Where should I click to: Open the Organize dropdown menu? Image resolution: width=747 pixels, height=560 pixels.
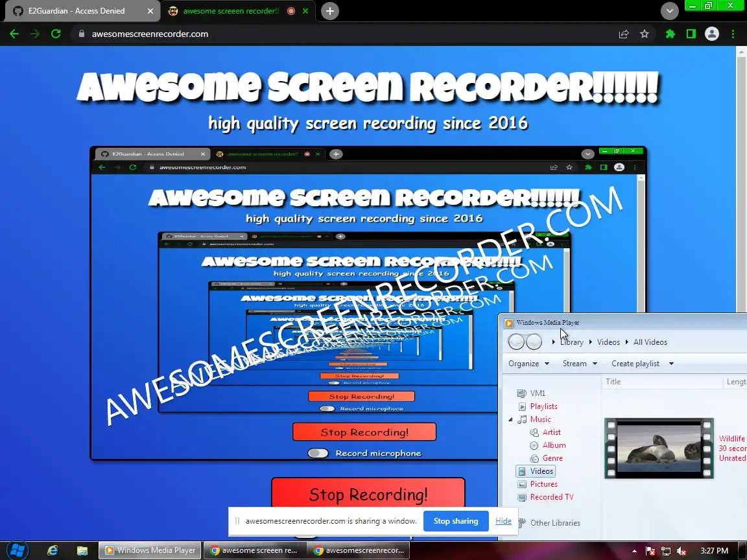click(x=529, y=364)
